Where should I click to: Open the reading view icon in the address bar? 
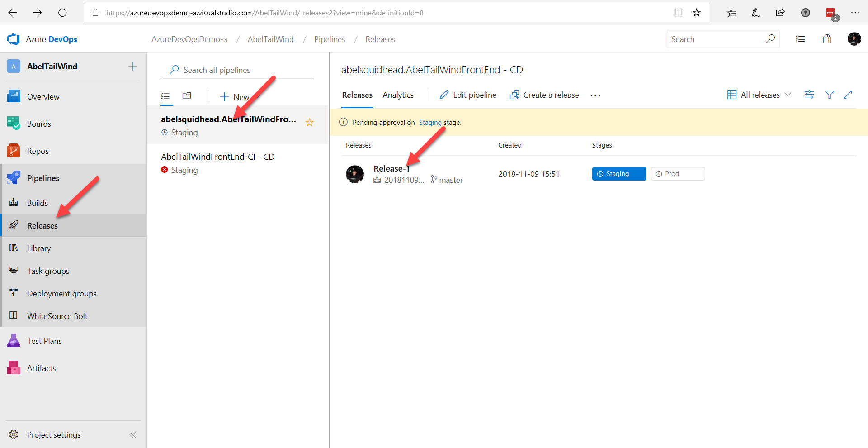679,13
